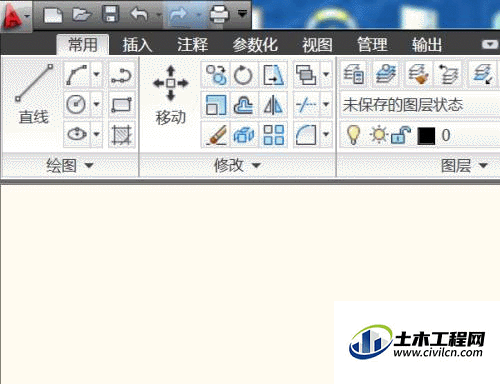Image resolution: width=500 pixels, height=384 pixels.
Task: Open the Arc options dropdown arrow
Action: point(96,75)
